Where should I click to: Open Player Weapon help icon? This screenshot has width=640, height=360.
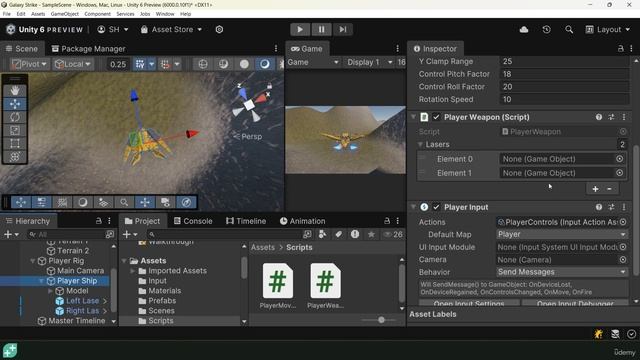pos(598,117)
